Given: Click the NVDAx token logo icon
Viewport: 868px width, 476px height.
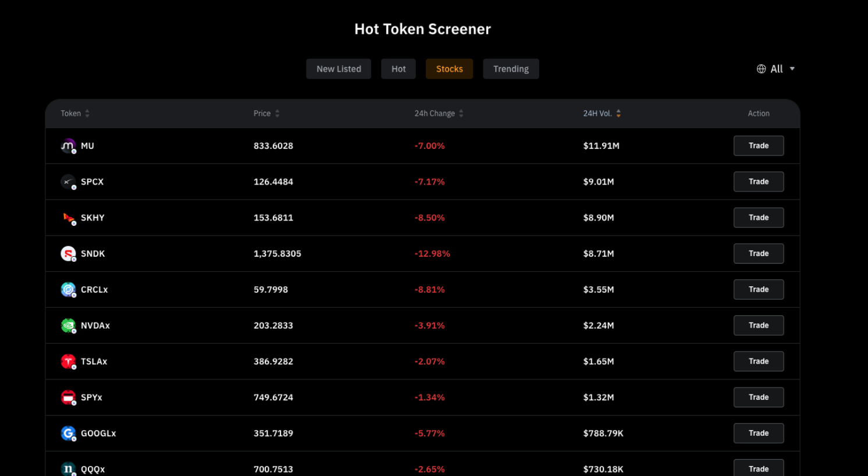Looking at the screenshot, I should click(x=68, y=326).
